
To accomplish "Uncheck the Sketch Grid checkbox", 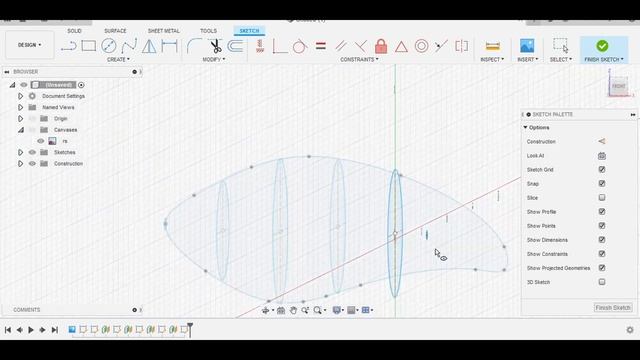I will tap(602, 169).
